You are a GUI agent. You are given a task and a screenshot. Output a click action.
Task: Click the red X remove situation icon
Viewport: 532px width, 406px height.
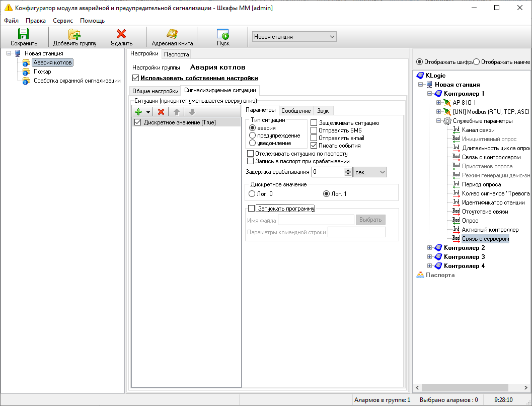[161, 112]
